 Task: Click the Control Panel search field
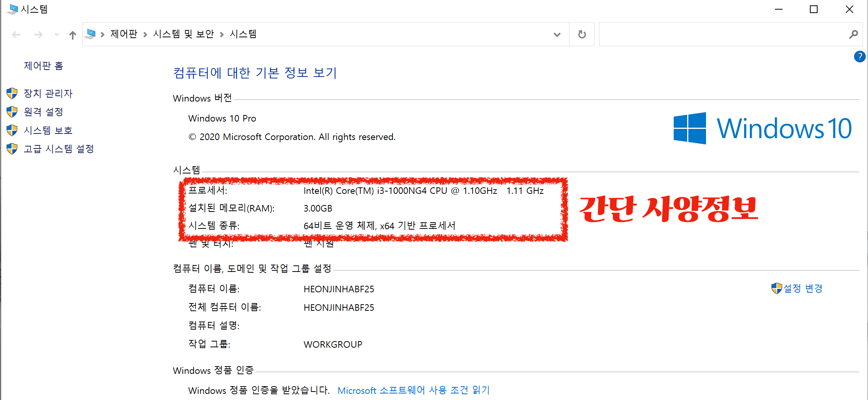pos(723,34)
